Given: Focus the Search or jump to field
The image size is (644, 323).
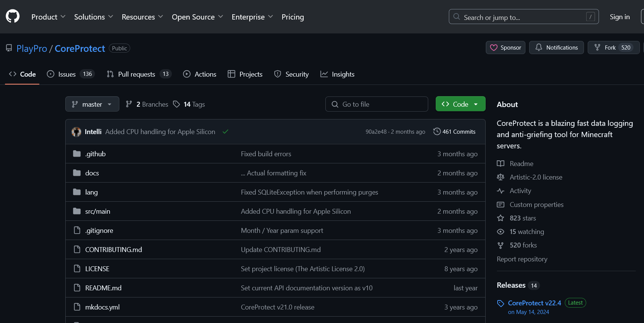Looking at the screenshot, I should [524, 17].
